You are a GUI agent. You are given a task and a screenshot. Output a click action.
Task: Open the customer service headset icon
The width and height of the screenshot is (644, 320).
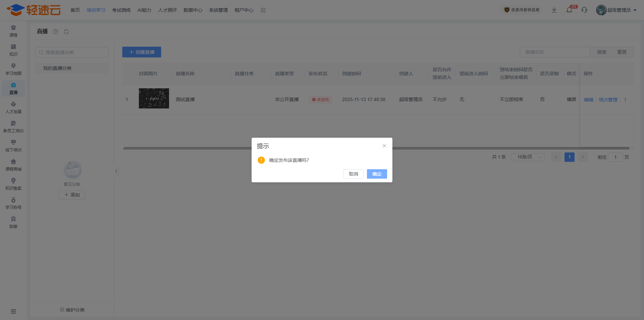[584, 10]
